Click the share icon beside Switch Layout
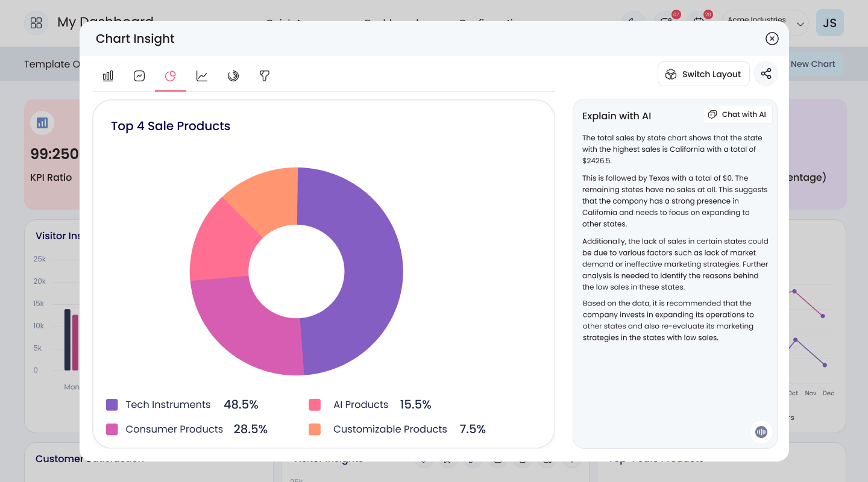Image resolution: width=868 pixels, height=482 pixels. (766, 74)
